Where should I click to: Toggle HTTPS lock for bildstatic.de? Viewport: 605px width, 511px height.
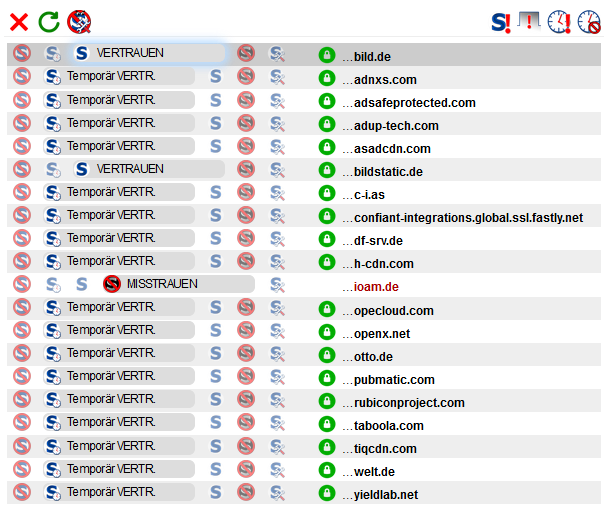point(327,170)
